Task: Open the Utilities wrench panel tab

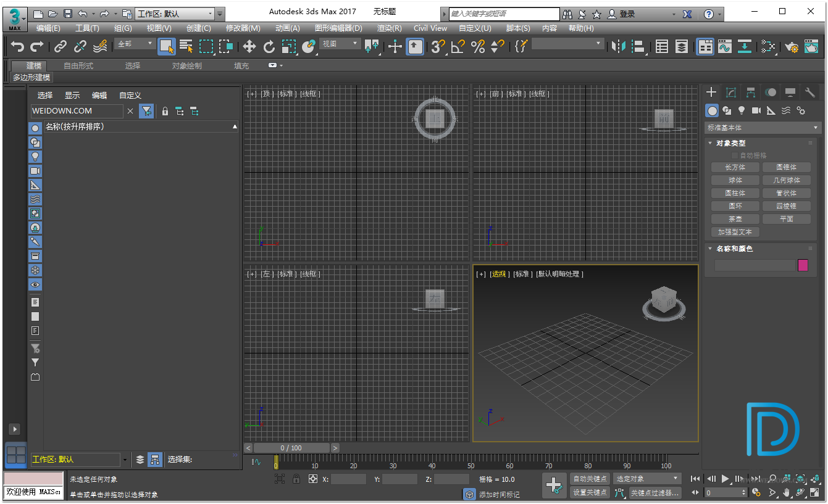Action: [809, 93]
